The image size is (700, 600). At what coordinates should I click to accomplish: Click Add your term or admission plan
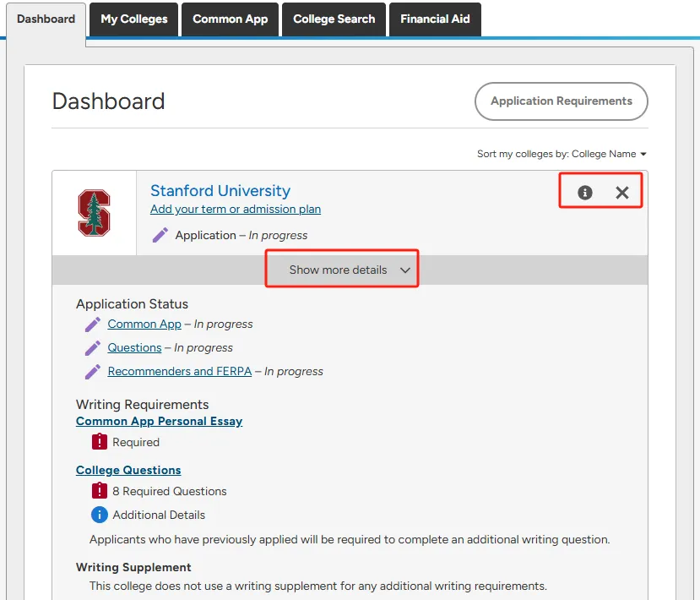click(x=236, y=210)
